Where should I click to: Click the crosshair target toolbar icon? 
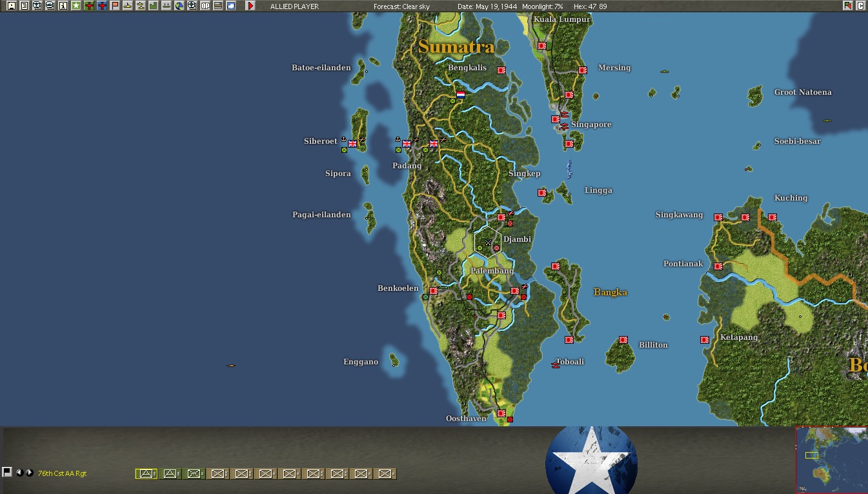pos(192,6)
